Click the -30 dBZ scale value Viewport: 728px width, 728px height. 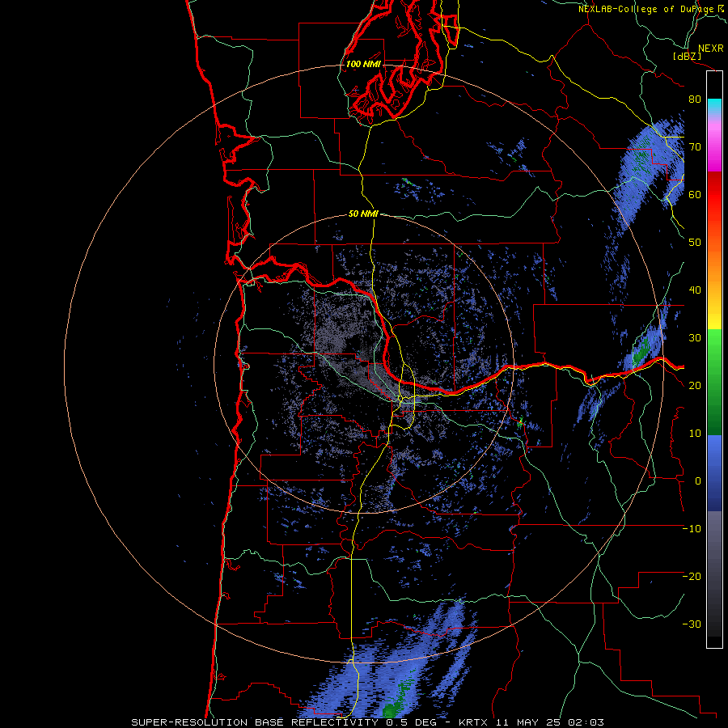692,624
